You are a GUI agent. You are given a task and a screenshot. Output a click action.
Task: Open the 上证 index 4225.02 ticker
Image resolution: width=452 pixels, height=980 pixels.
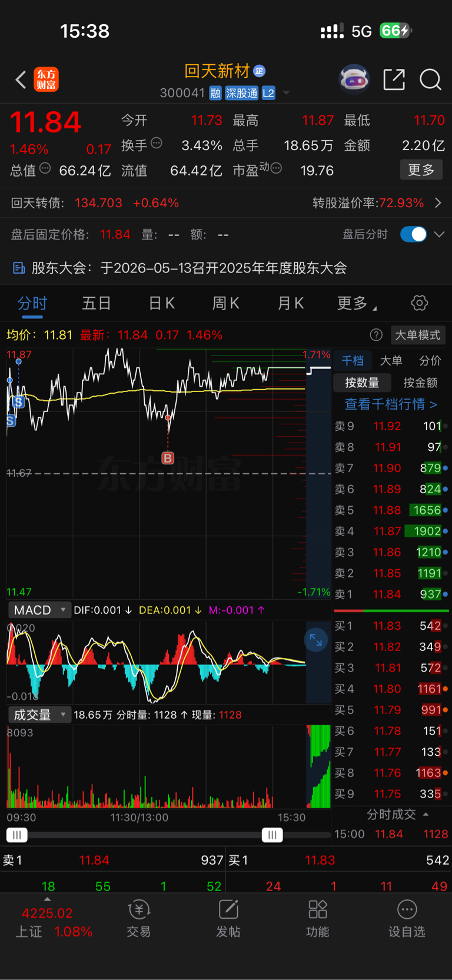point(48,922)
